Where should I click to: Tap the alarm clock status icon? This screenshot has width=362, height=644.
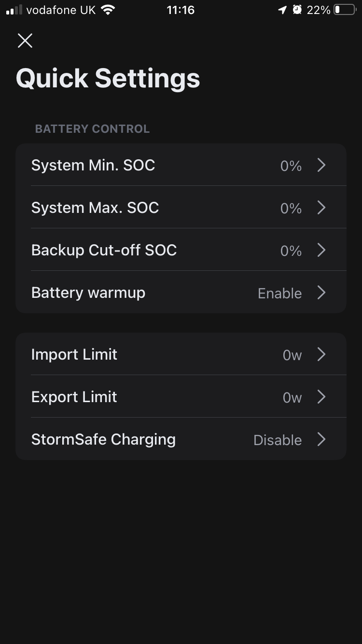click(297, 10)
